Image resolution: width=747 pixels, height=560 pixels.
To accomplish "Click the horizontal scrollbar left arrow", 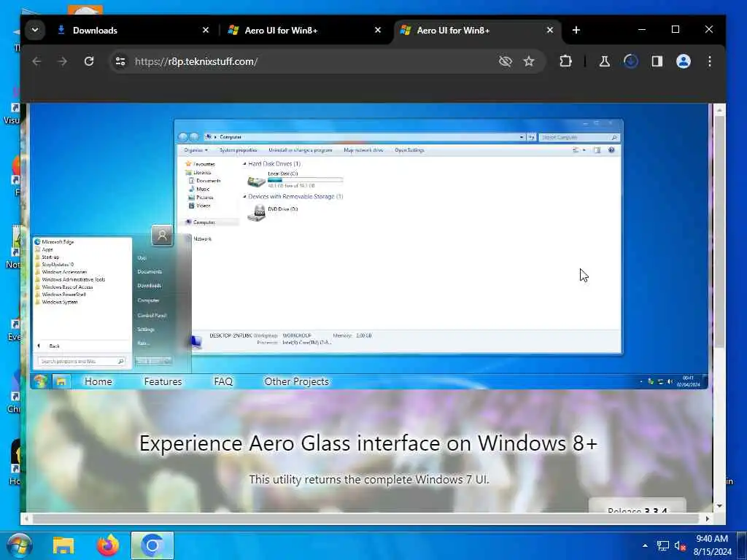I will [x=26, y=518].
